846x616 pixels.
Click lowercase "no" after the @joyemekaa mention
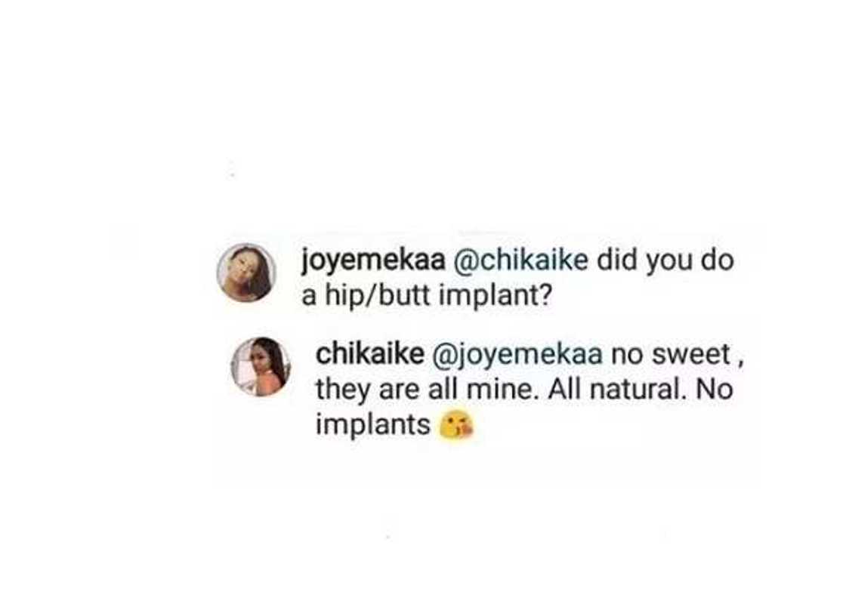pyautogui.click(x=625, y=354)
